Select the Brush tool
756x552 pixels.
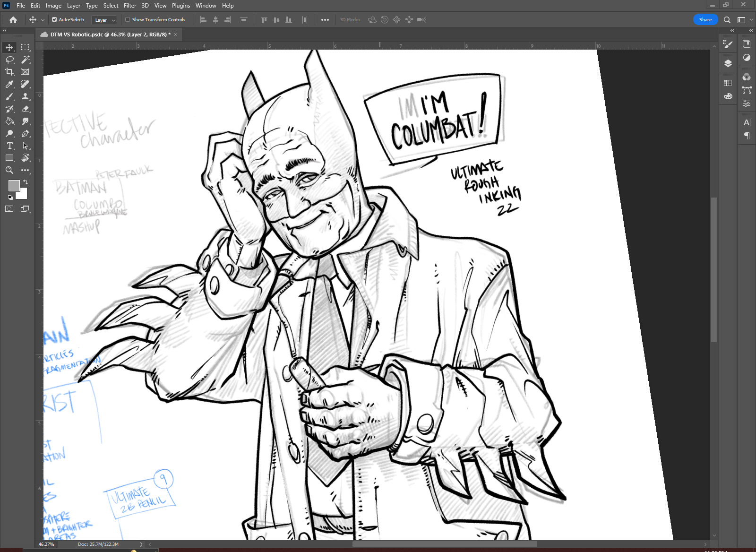pyautogui.click(x=9, y=96)
